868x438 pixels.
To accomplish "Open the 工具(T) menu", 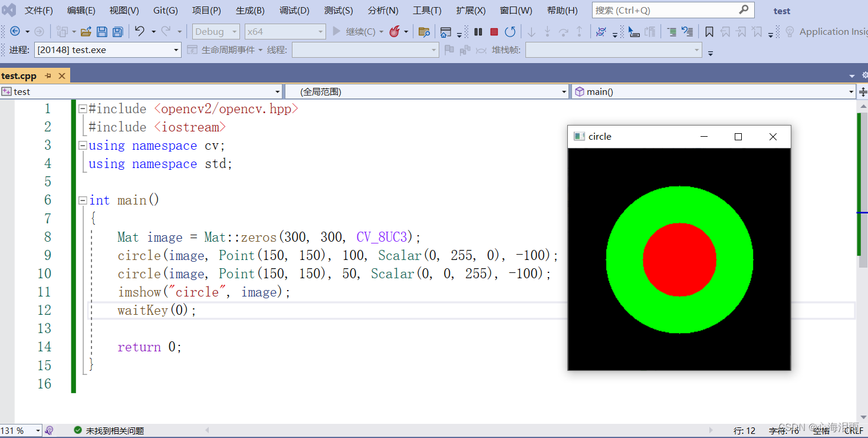I will (x=427, y=11).
